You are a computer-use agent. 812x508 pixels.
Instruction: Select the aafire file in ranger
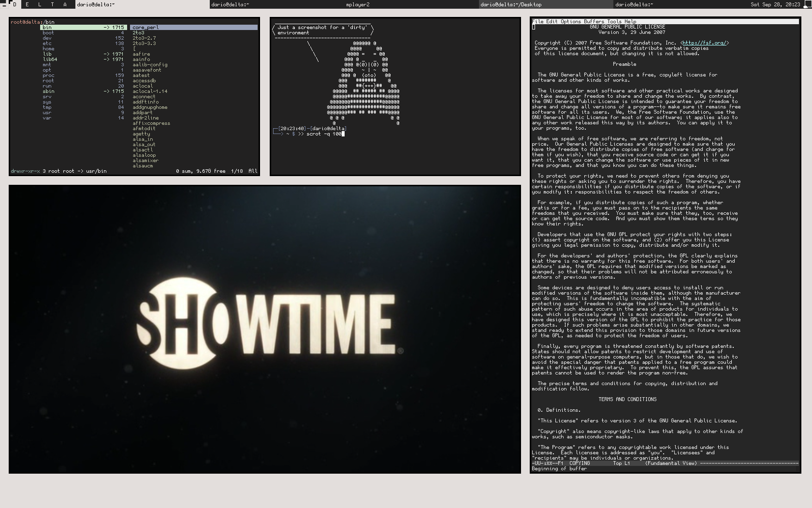coord(141,54)
